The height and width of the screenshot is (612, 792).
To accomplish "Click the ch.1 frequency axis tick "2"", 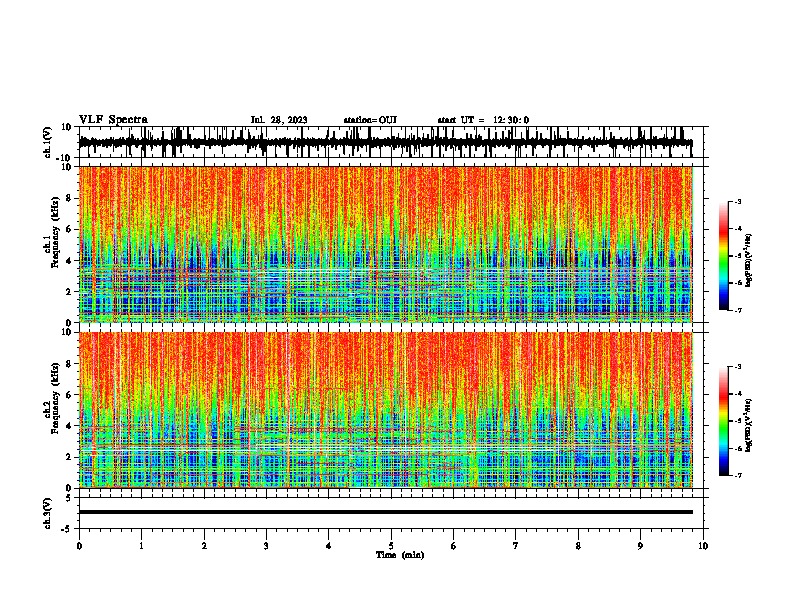I will 70,291.
